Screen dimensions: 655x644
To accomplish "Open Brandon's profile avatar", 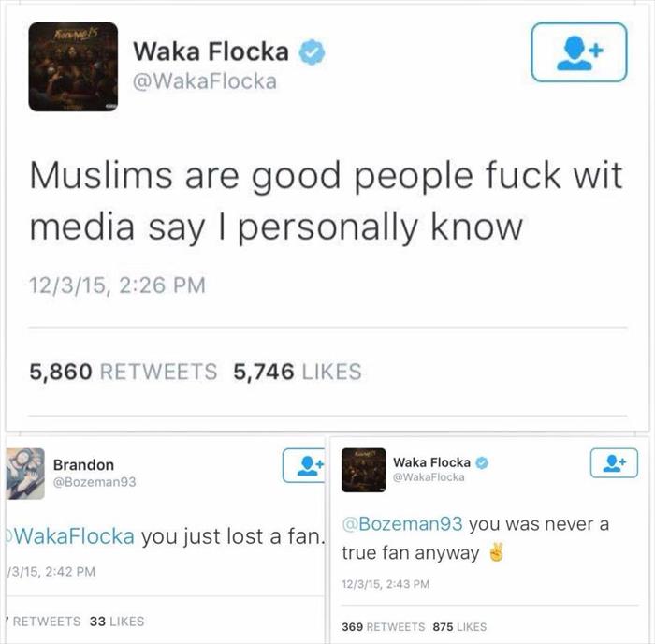I will click(x=25, y=474).
